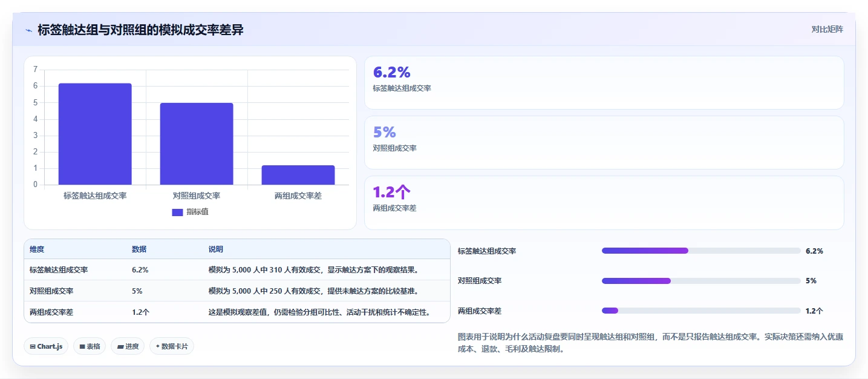Click the 数据卡片 tag chip

click(172, 346)
